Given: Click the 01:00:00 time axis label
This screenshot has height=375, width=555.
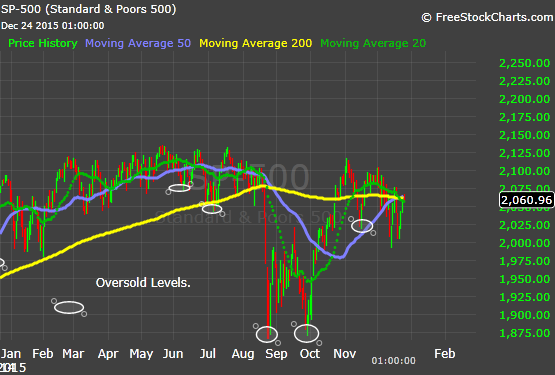Looking at the screenshot, I should pos(393,361).
